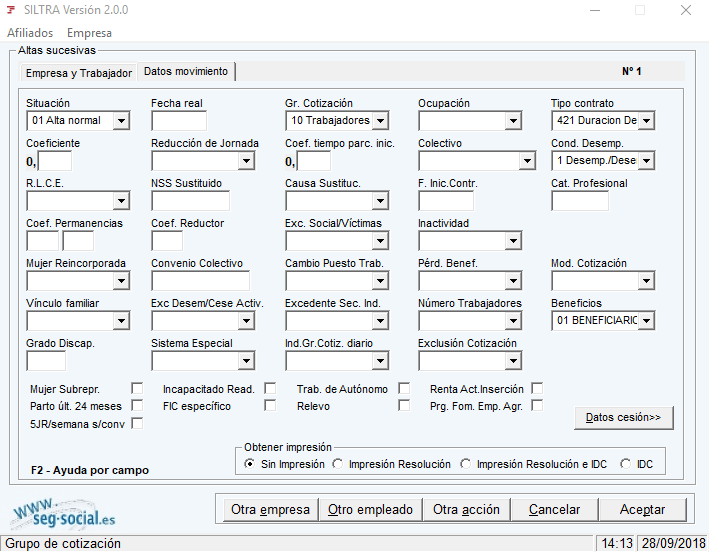Expand the Tipo contrato dropdown
The width and height of the screenshot is (709, 552).
pyautogui.click(x=646, y=121)
